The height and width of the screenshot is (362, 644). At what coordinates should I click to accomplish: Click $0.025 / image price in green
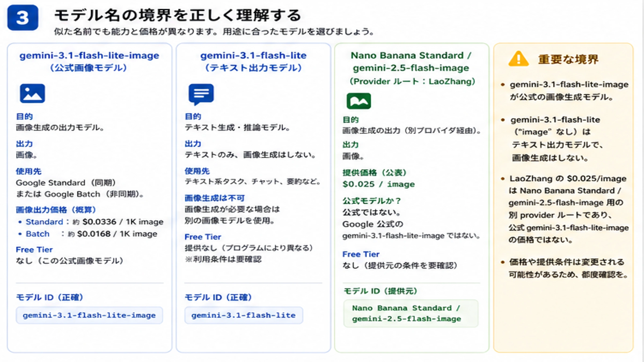tap(379, 184)
